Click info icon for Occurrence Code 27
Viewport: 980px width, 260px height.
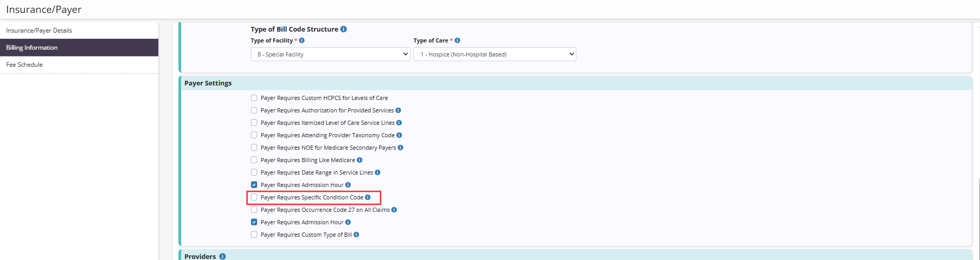pyautogui.click(x=394, y=210)
